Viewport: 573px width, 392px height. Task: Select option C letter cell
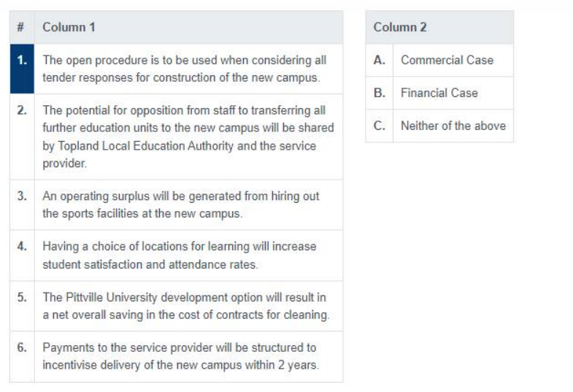coord(380,126)
